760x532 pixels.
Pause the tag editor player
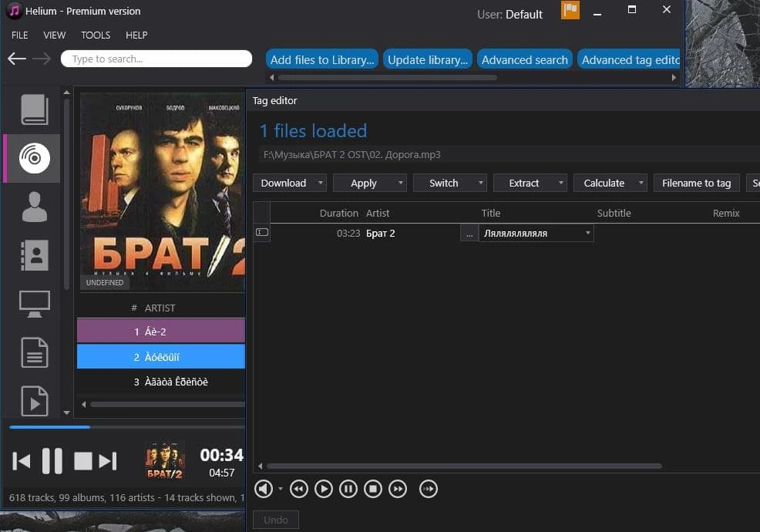pyautogui.click(x=348, y=489)
